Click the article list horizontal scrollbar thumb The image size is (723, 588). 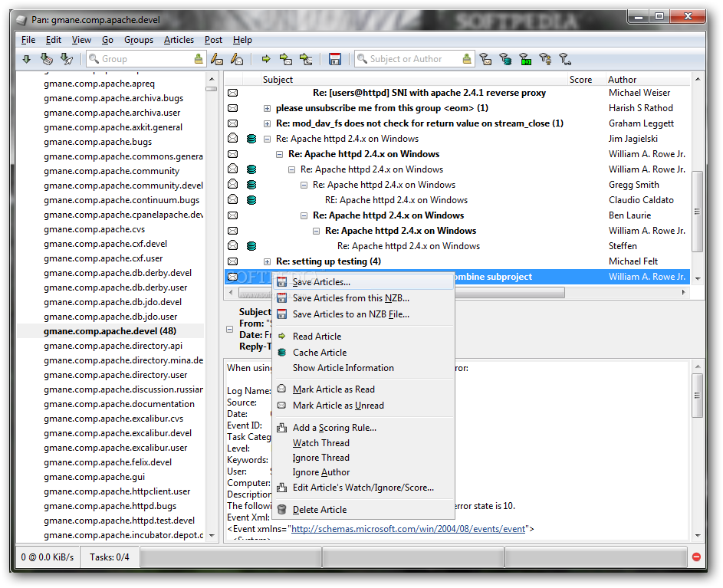(x=401, y=292)
